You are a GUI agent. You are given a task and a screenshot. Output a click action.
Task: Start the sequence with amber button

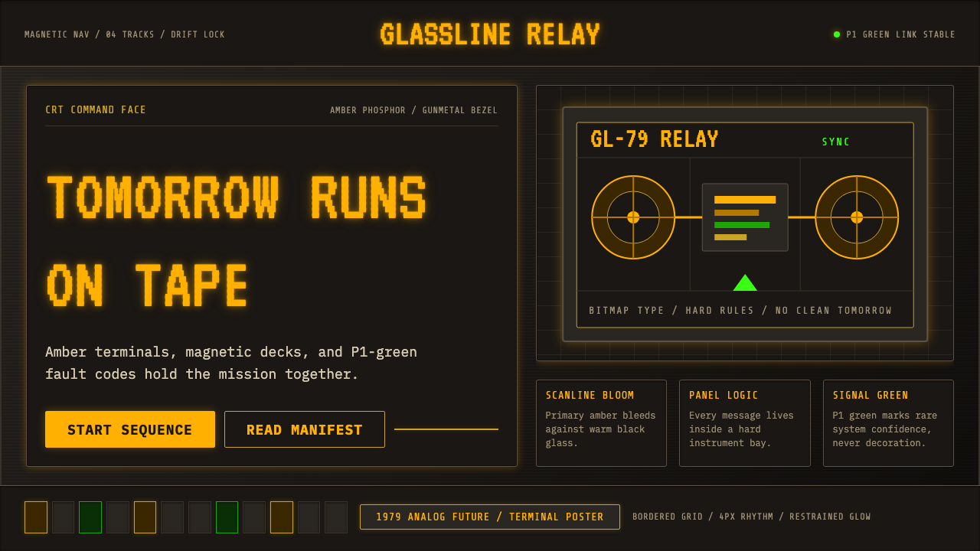click(130, 429)
